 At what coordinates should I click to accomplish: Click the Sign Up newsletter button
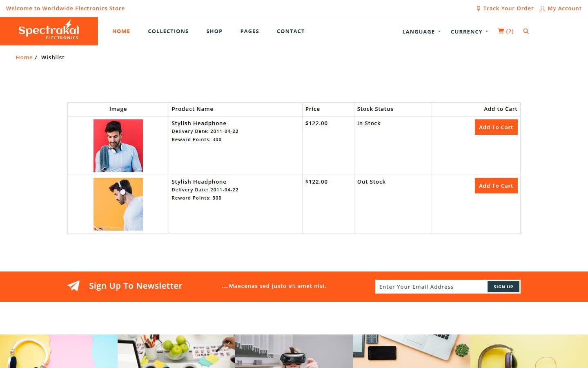(503, 287)
